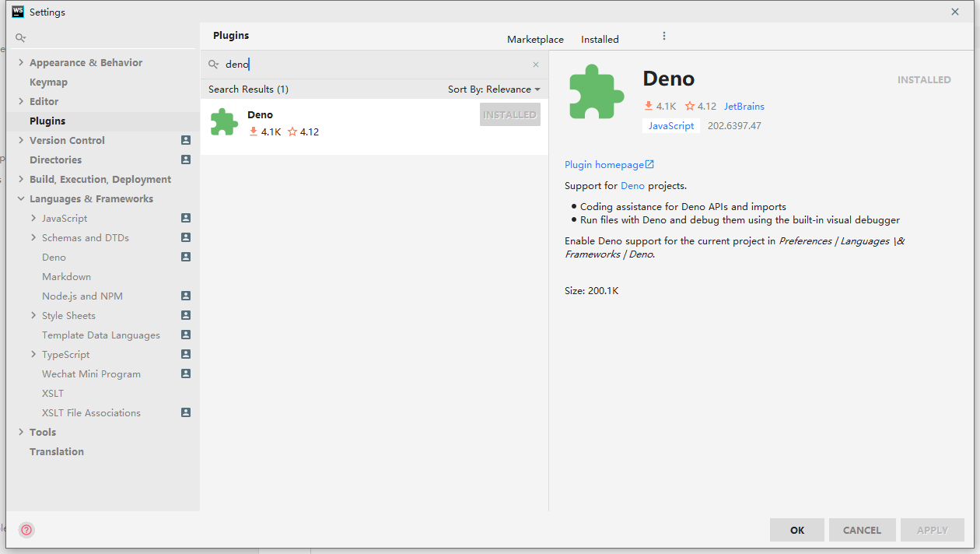Expand the Schemas and DTDs node
This screenshot has height=554, width=980.
coord(33,237)
